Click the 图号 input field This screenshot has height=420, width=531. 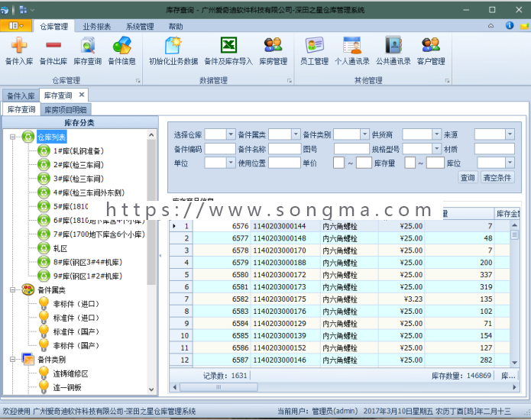pos(351,149)
